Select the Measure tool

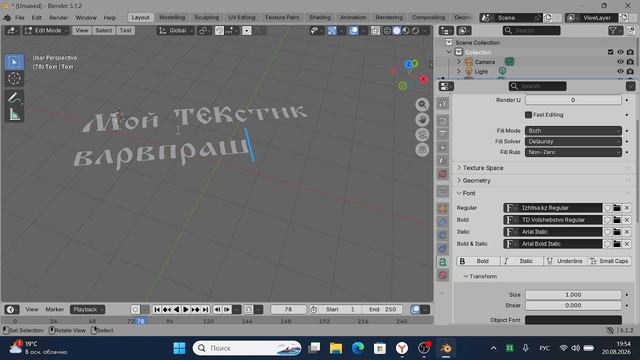pyautogui.click(x=14, y=115)
